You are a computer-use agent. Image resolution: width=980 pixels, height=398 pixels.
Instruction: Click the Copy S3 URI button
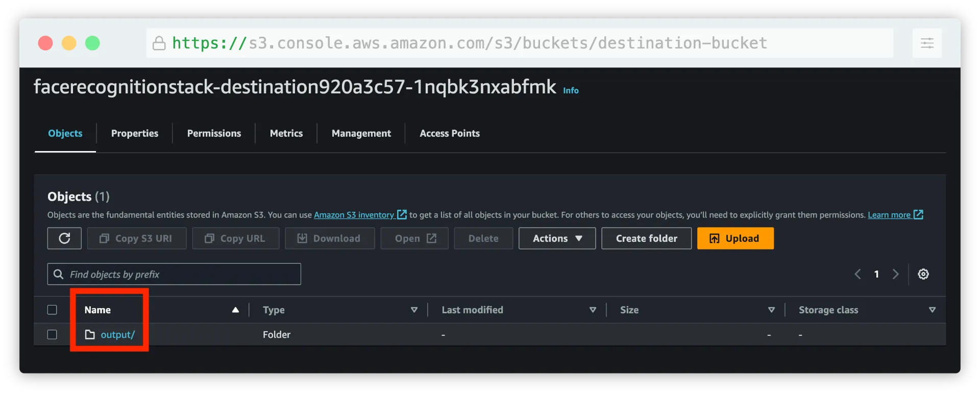[x=137, y=238]
